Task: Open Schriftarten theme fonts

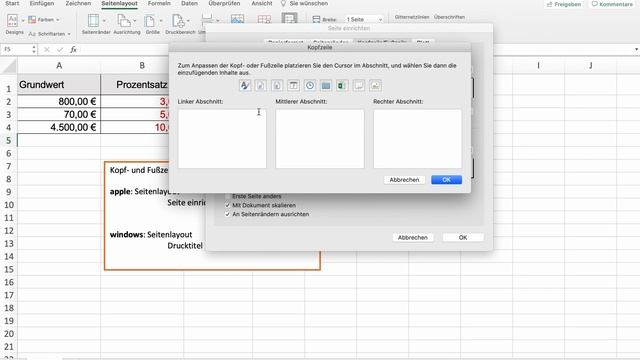Action: tap(49, 34)
